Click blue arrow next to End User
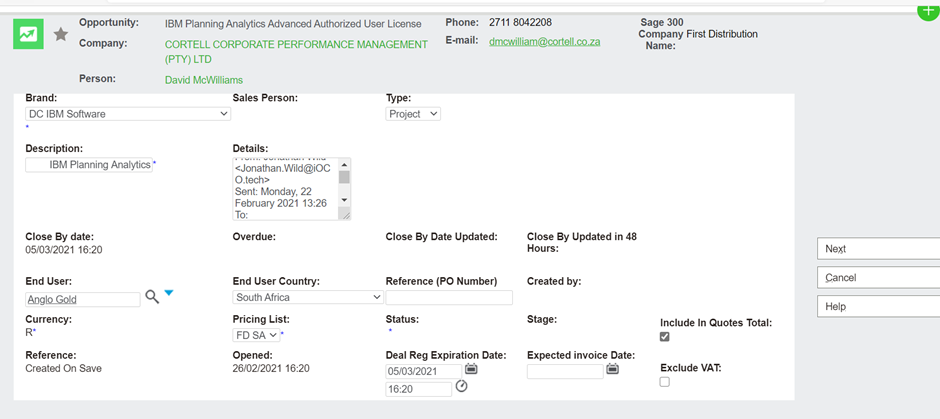 168,293
